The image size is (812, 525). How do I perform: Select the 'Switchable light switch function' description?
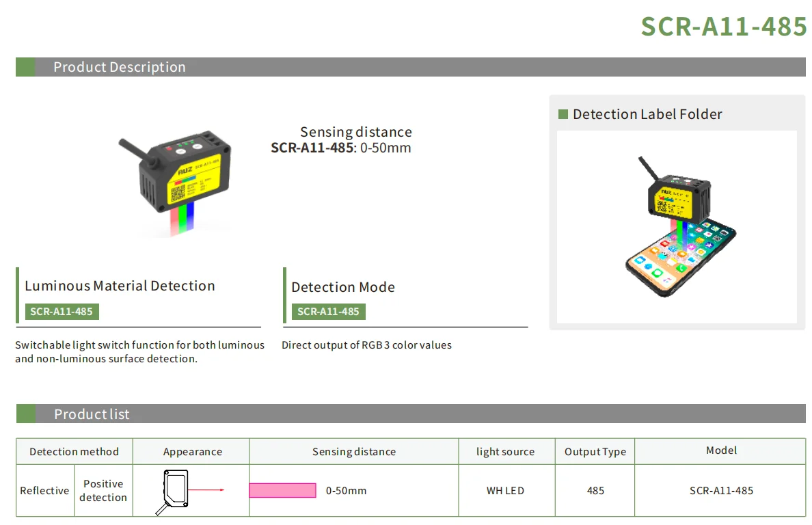140,351
